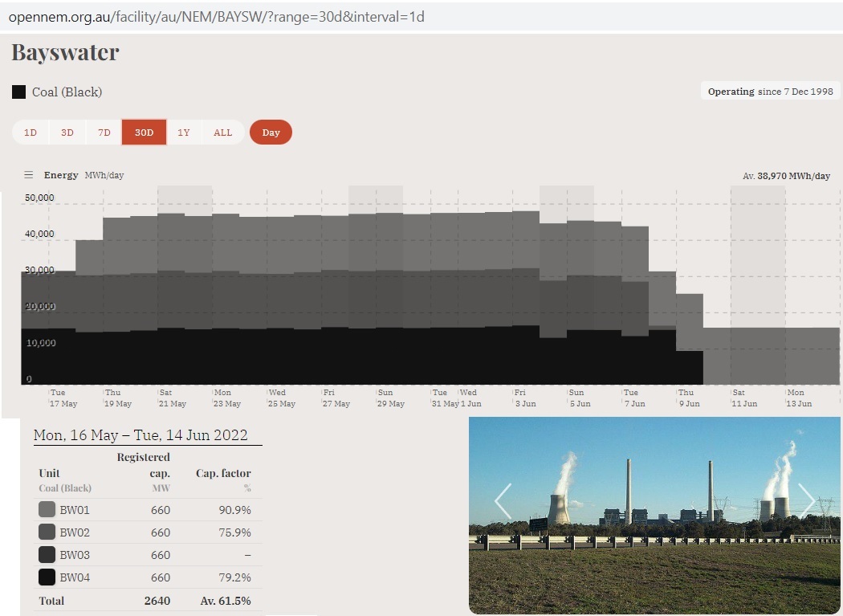843x616 pixels.
Task: Click the average capacity factor 61.5%
Action: [226, 601]
